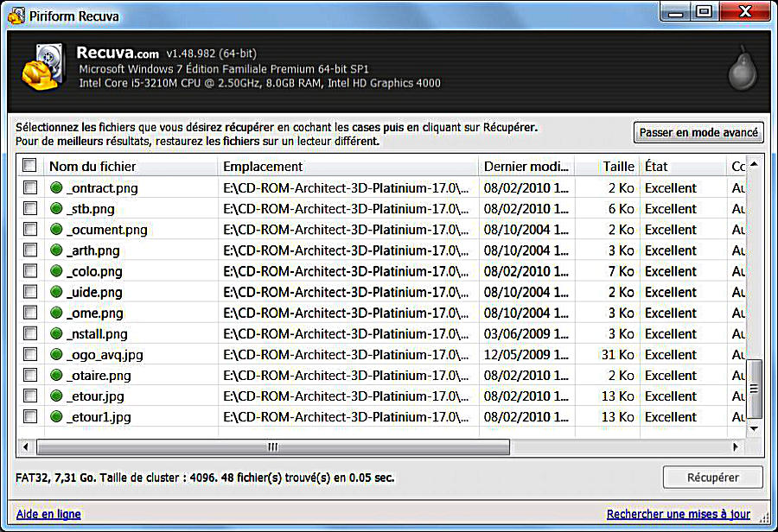Click the Piriform pear logo

(743, 68)
